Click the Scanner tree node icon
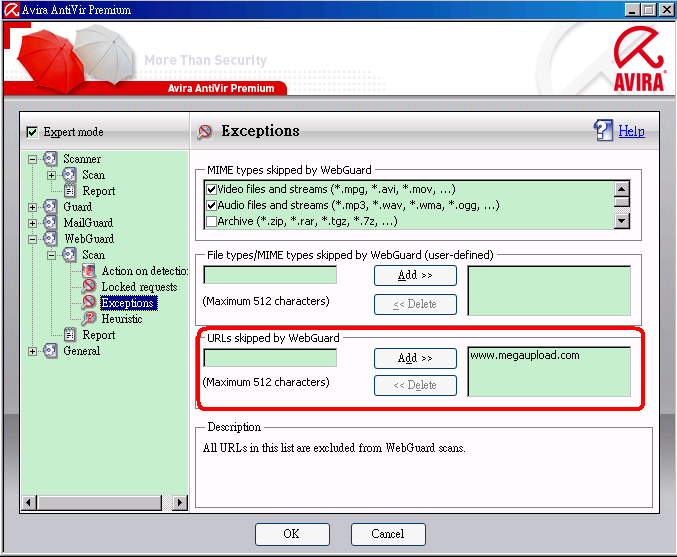 coord(51,159)
